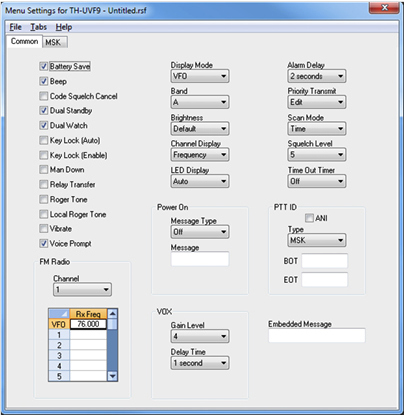Click the FM Radio grid corner select-all cell
Screen dimensions: 404x415
(x=59, y=314)
